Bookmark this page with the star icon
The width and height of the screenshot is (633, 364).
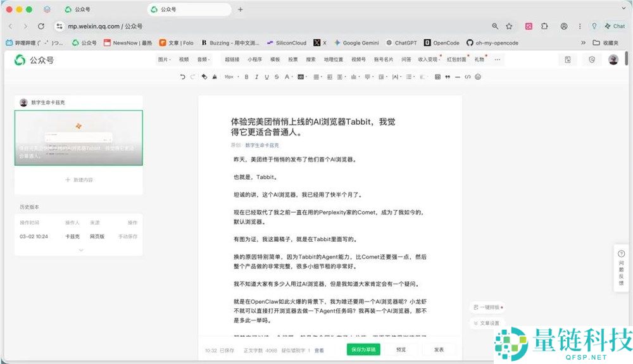[509, 26]
